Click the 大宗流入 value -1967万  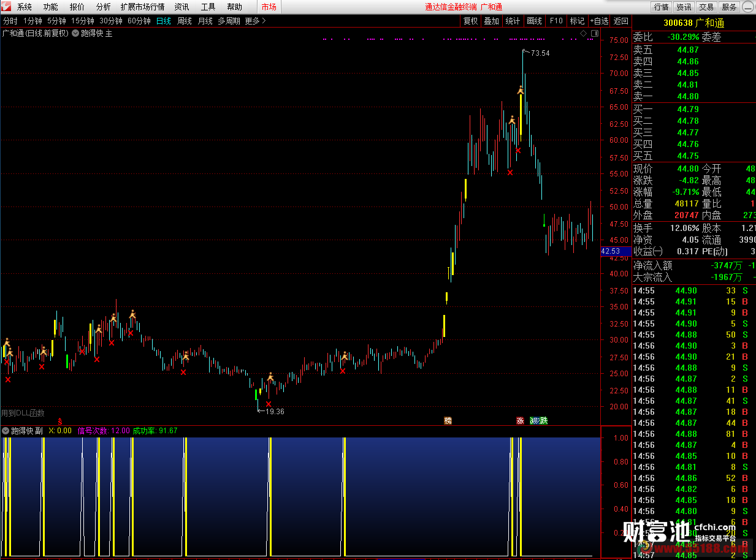[x=725, y=277]
